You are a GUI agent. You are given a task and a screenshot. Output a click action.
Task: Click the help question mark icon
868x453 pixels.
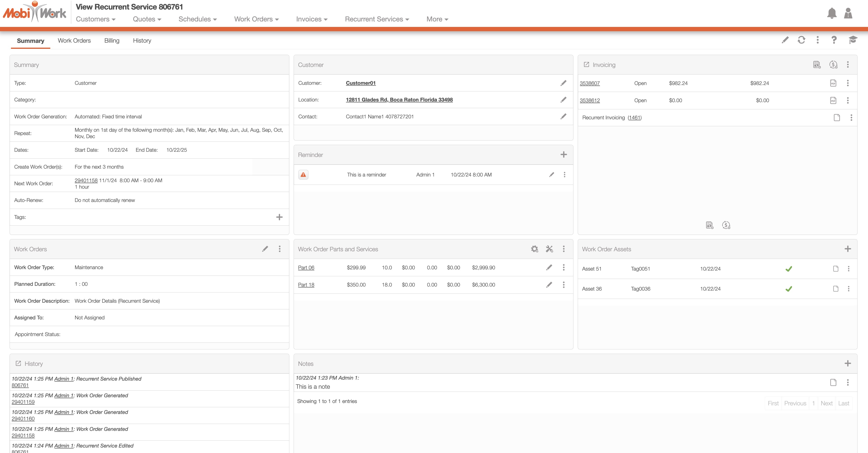point(834,40)
